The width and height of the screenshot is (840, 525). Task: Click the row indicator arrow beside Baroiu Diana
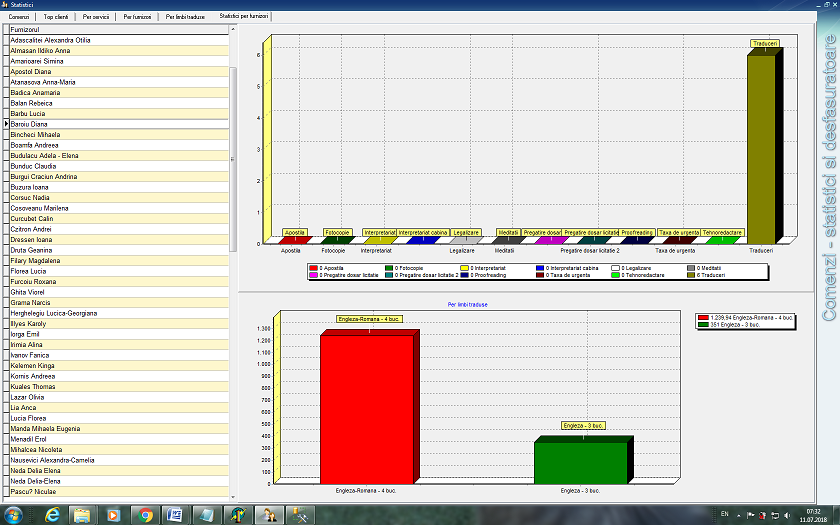point(4,124)
